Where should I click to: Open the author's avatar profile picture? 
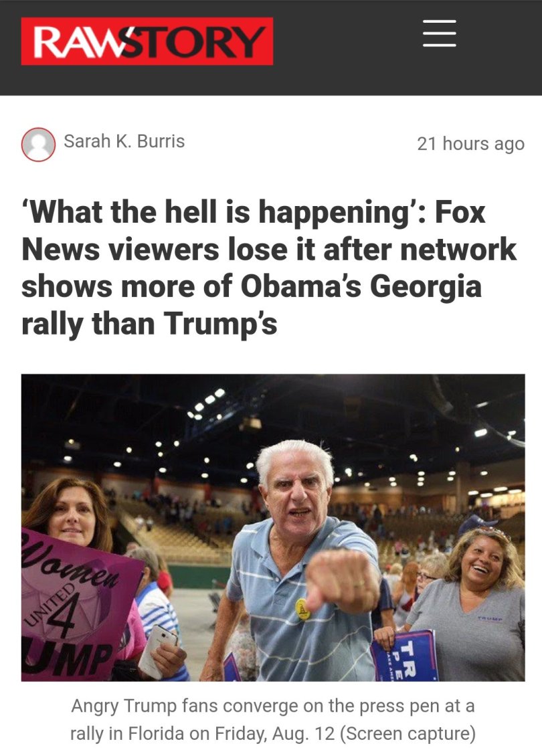pos(38,144)
